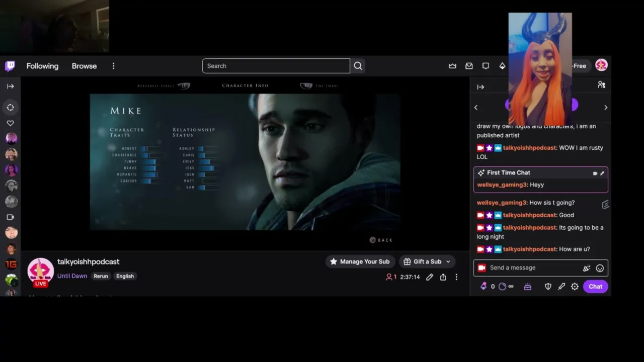Open the Whispers speech bubble icon
Screen dimensions: 644x362
pyautogui.click(x=486, y=66)
